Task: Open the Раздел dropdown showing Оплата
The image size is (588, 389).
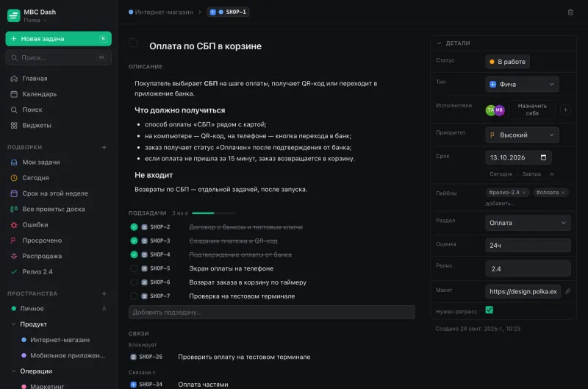Action: click(528, 223)
